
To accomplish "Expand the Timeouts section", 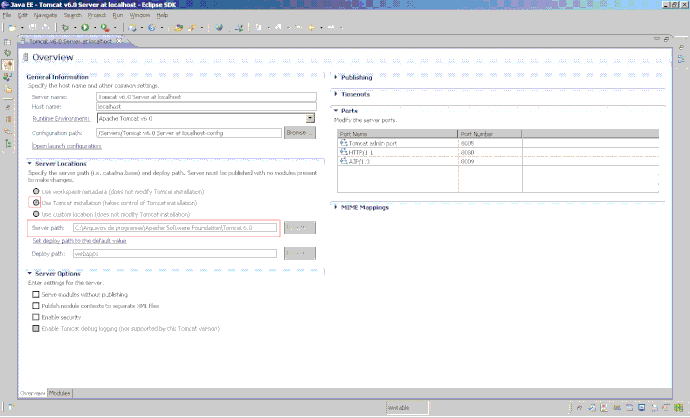I will (x=336, y=94).
